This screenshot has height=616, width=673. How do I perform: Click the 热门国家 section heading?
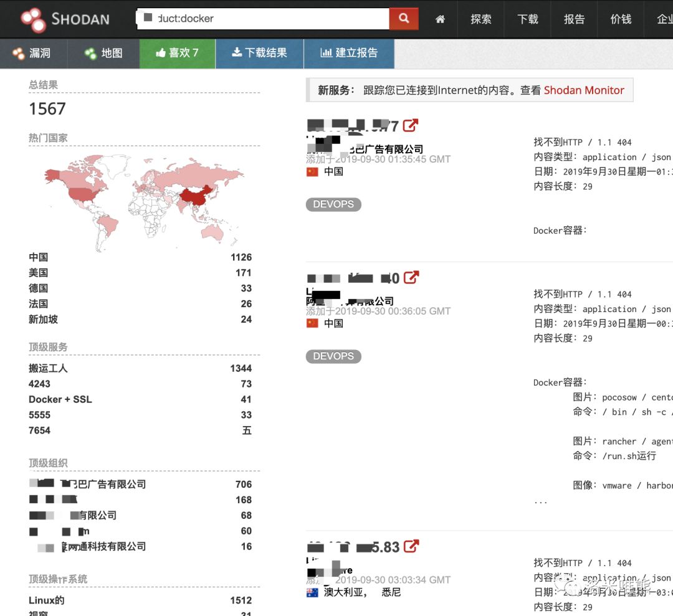coord(48,138)
